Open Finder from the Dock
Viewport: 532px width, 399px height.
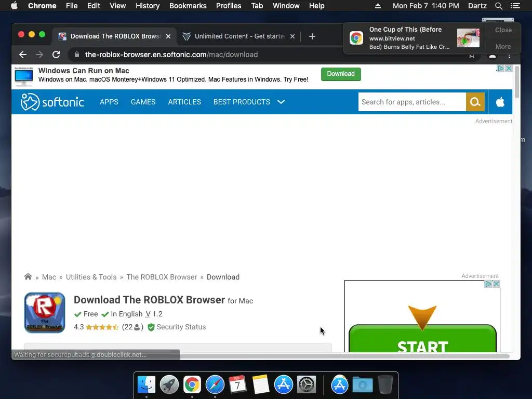[146, 385]
